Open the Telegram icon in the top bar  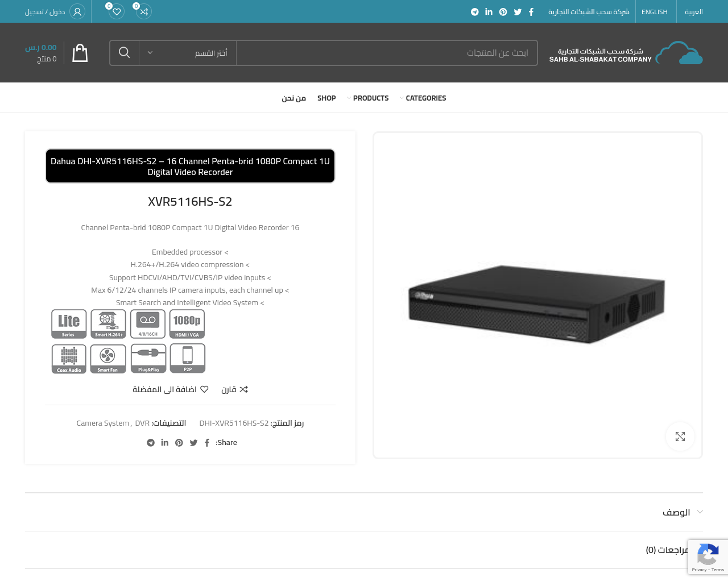[475, 12]
